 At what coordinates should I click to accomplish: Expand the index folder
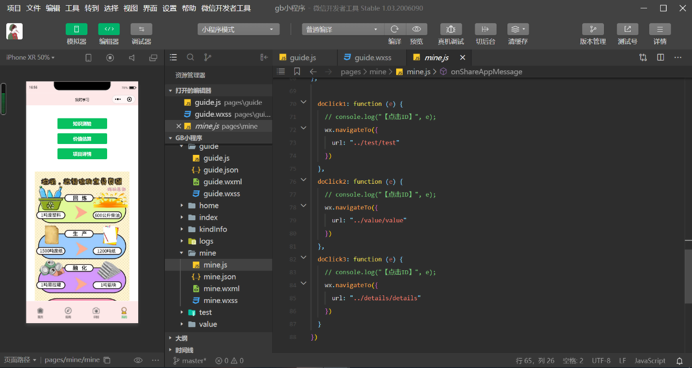click(181, 218)
